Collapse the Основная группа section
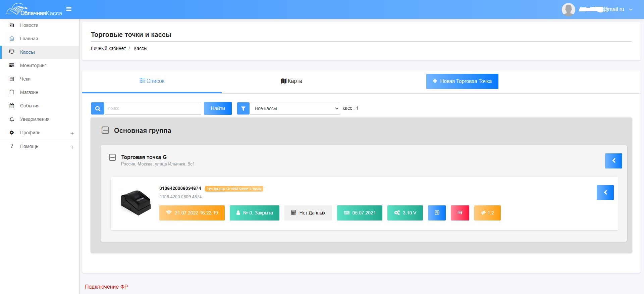 tap(105, 131)
